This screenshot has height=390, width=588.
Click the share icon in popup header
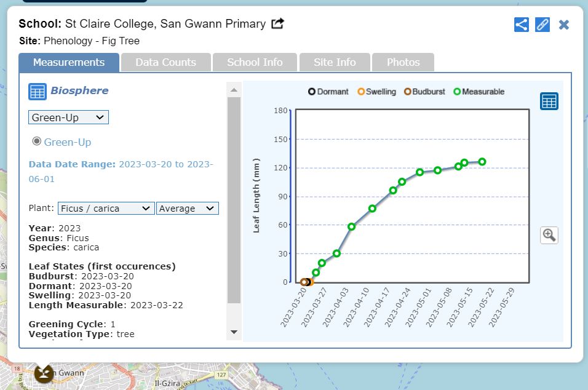[x=521, y=25]
